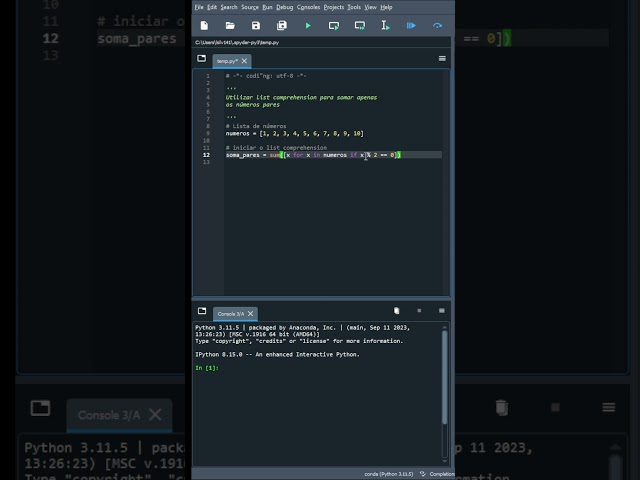Open the Run menu

[x=267, y=7]
